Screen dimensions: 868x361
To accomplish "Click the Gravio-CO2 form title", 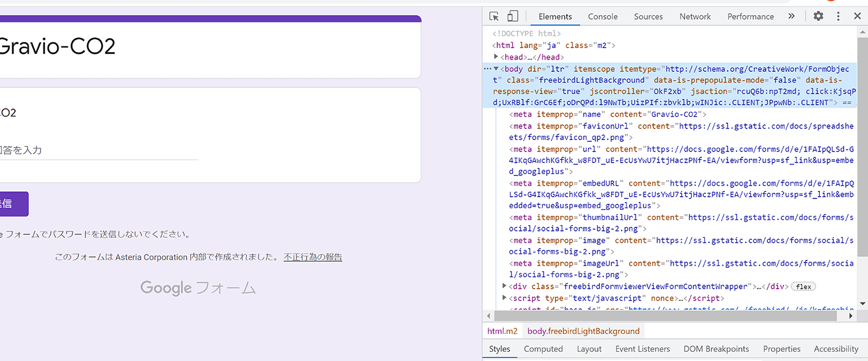I will coord(57,46).
